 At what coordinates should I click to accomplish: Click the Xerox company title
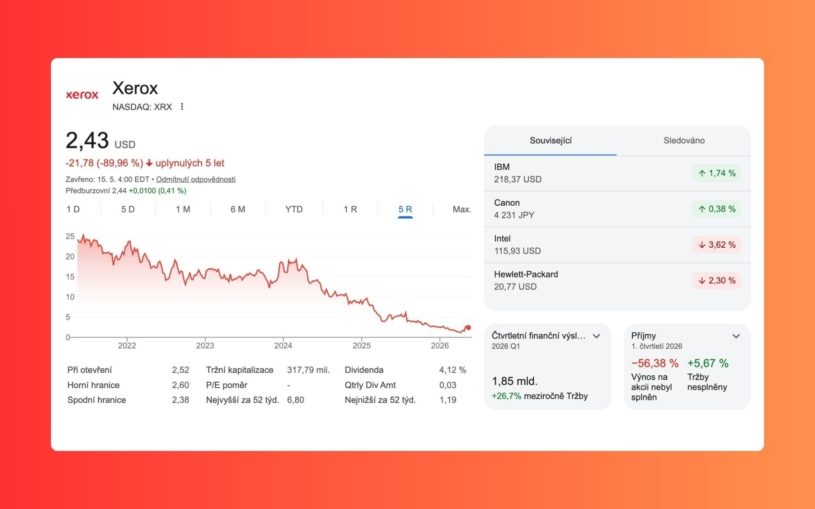(135, 88)
